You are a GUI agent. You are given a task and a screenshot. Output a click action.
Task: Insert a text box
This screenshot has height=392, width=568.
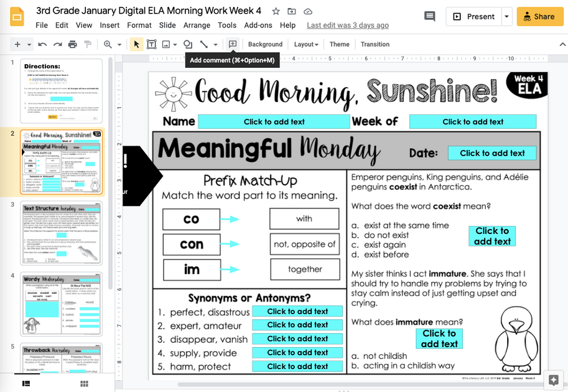pyautogui.click(x=152, y=44)
